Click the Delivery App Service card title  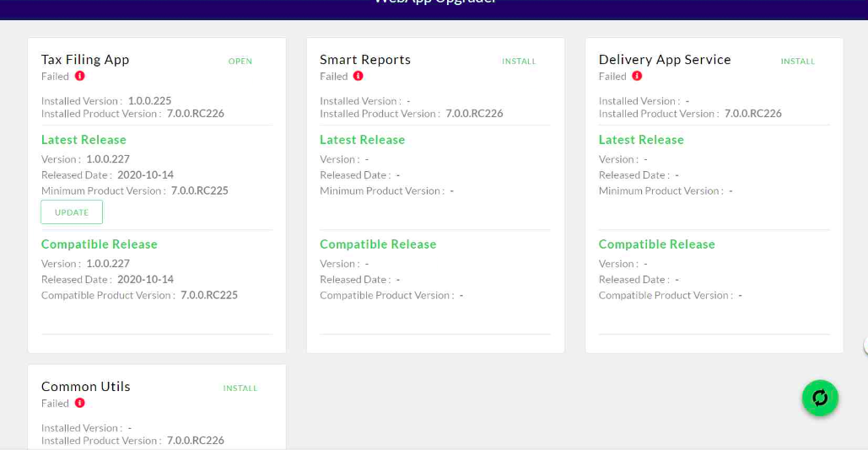[x=665, y=60]
